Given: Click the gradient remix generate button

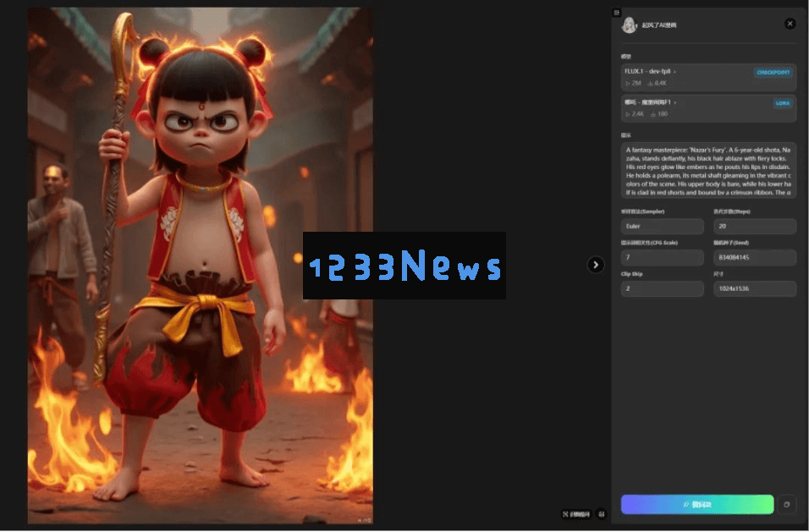Looking at the screenshot, I should (x=697, y=505).
